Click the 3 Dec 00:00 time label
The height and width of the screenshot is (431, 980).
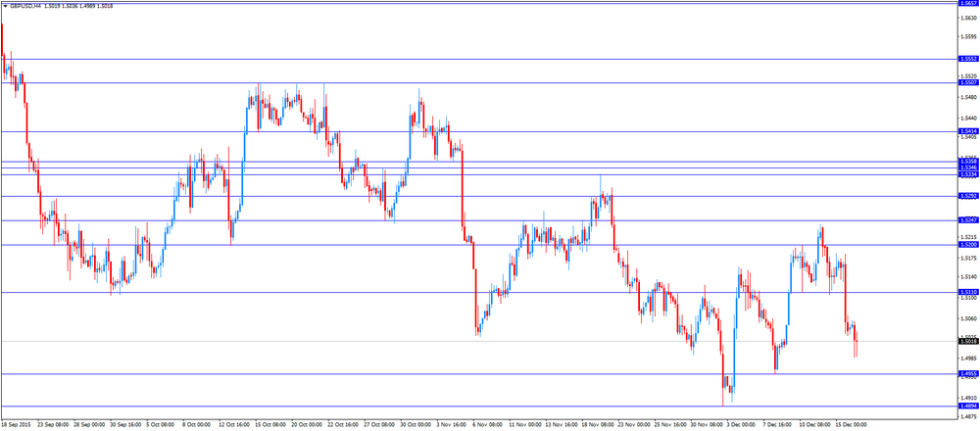tap(741, 423)
